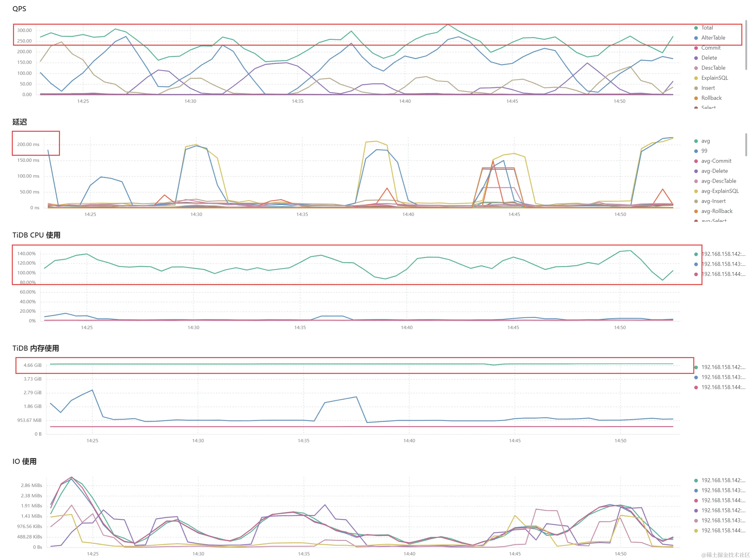This screenshot has height=560, width=752.
Task: Click the IO 使用 panel heading
Action: point(24,462)
